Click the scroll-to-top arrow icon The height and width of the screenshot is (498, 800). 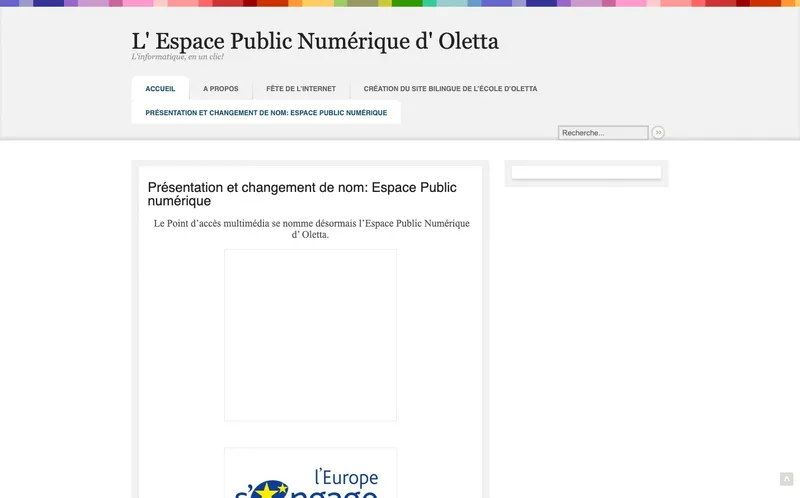tap(786, 479)
